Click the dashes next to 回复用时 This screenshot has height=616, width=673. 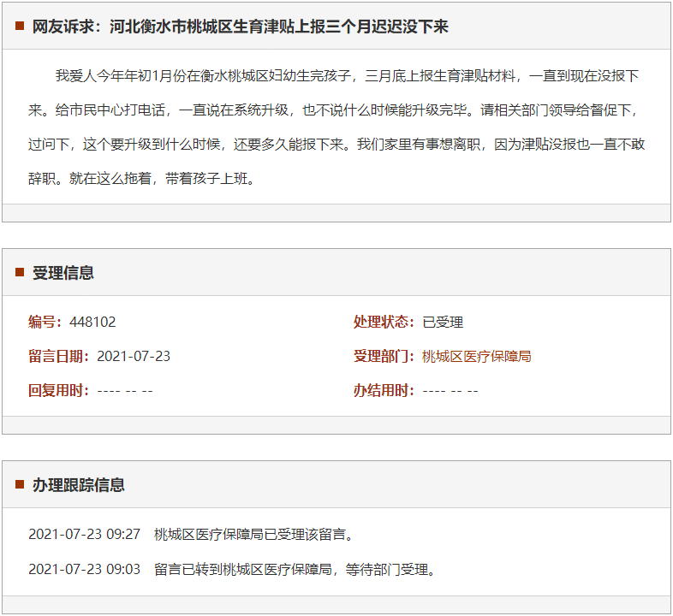click(125, 390)
